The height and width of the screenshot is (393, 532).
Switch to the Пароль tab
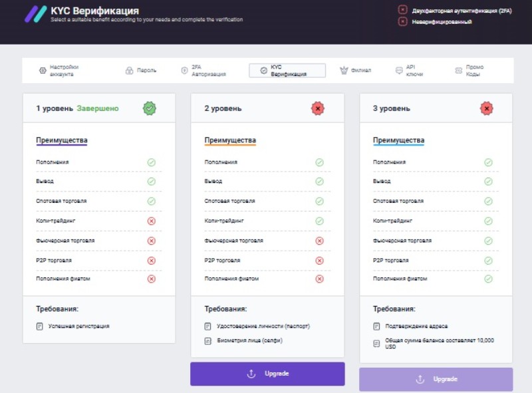pyautogui.click(x=141, y=70)
